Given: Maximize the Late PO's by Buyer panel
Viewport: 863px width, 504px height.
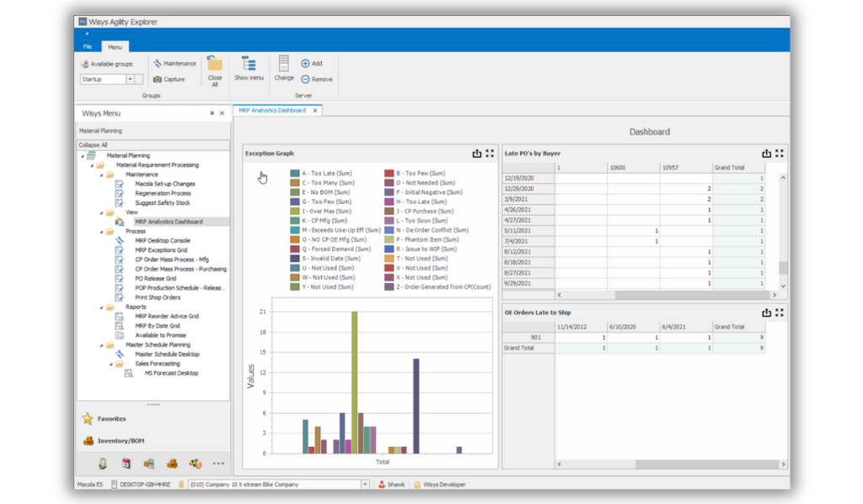Looking at the screenshot, I should (x=780, y=153).
